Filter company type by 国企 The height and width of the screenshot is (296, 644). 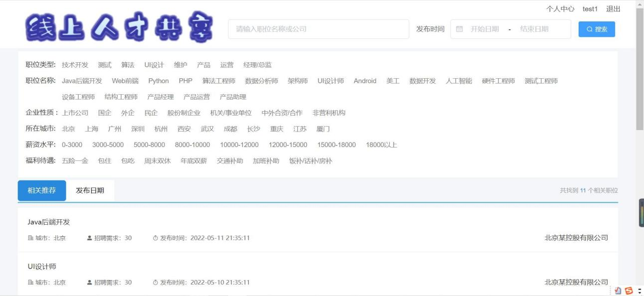(x=105, y=113)
